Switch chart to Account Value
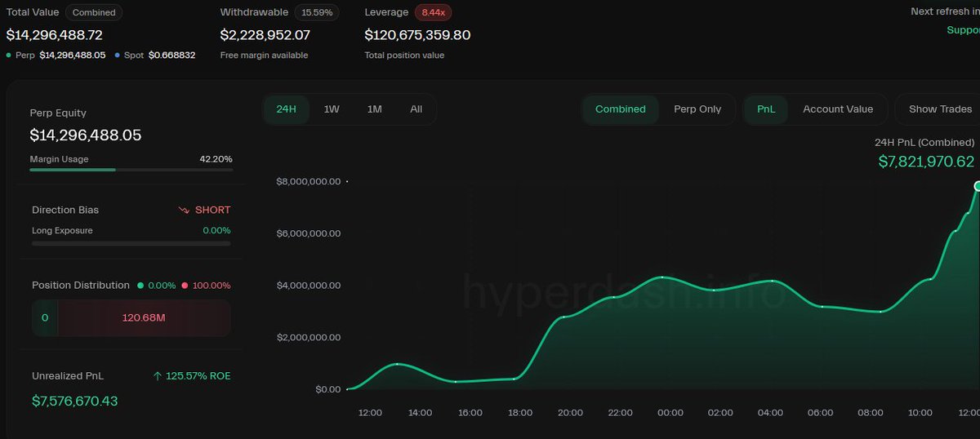The image size is (980, 439). 838,109
